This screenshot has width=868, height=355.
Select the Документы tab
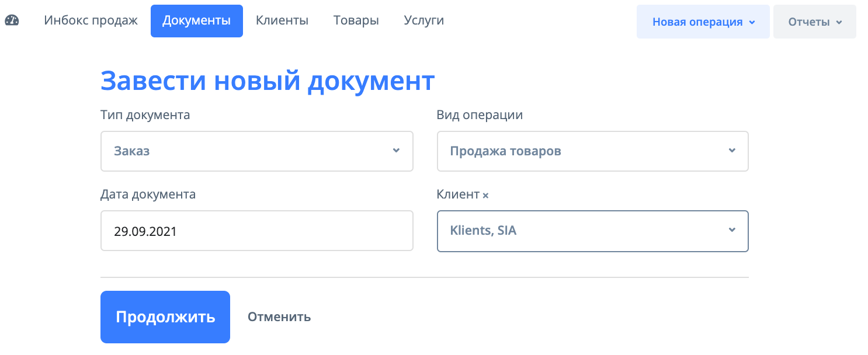(196, 20)
